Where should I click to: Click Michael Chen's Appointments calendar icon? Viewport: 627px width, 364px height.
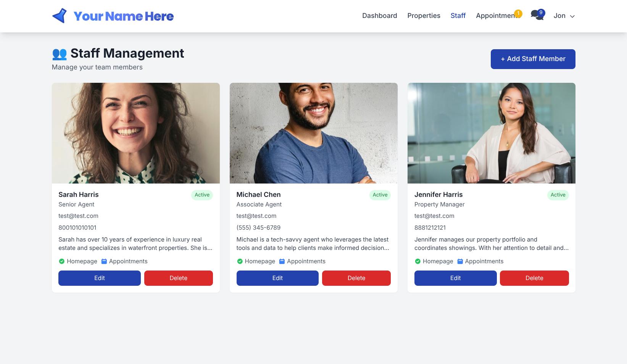[282, 261]
